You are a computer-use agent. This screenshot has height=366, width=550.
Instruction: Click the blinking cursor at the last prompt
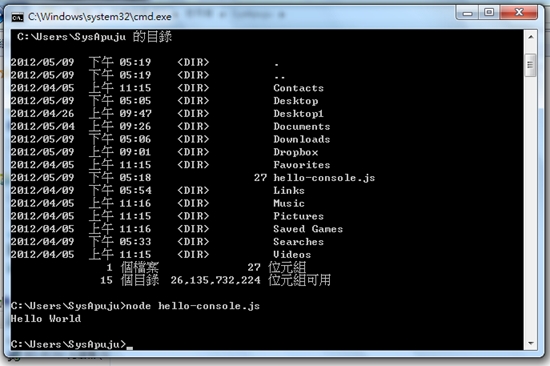tap(130, 348)
